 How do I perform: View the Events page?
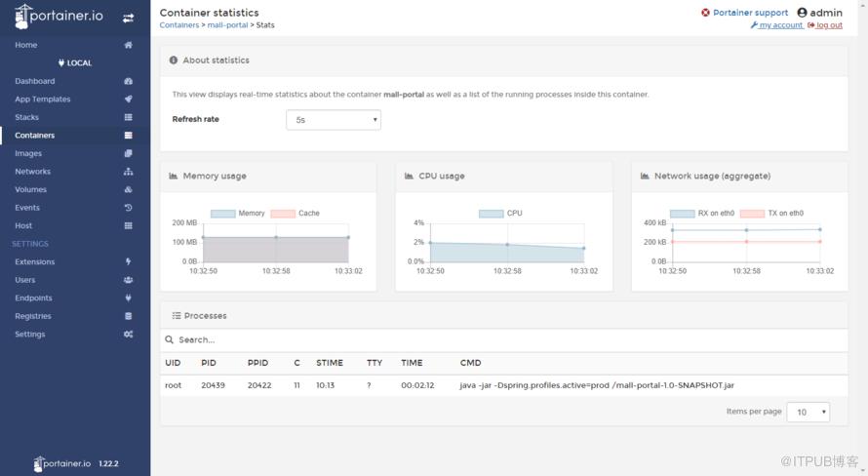pyautogui.click(x=27, y=208)
